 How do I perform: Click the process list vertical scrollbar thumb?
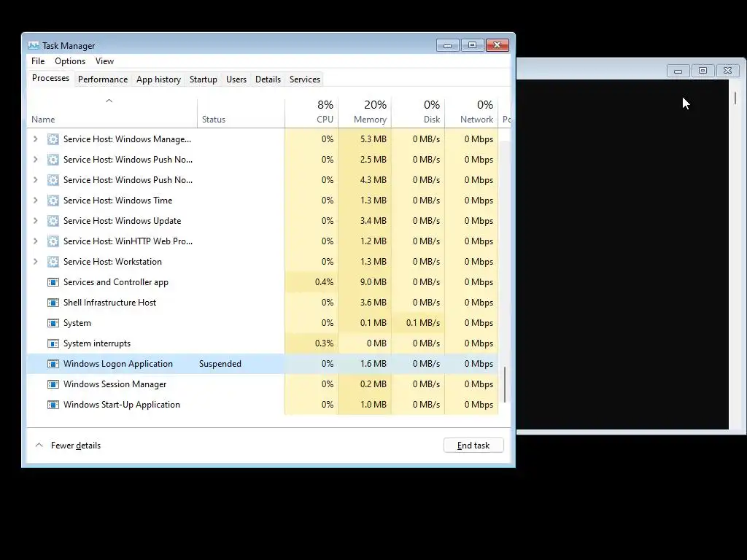point(505,384)
